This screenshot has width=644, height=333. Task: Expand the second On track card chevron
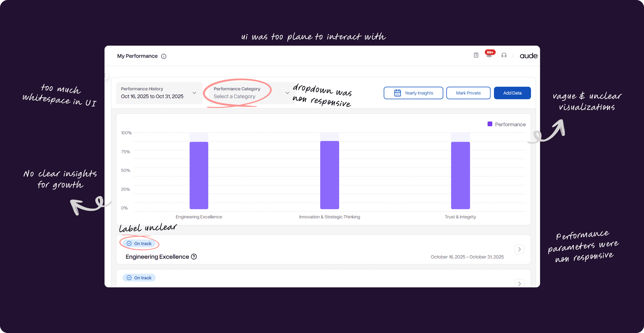point(519,283)
